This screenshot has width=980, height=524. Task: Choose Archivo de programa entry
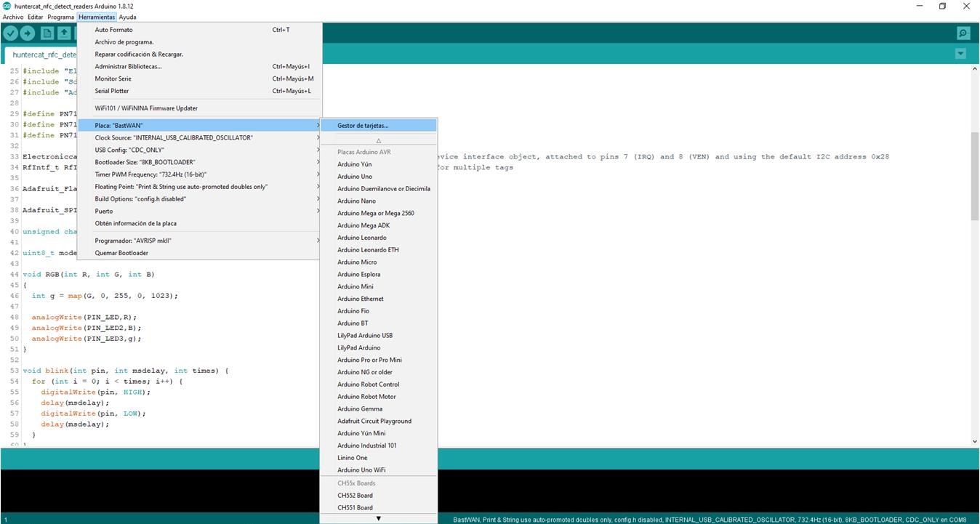click(199, 42)
